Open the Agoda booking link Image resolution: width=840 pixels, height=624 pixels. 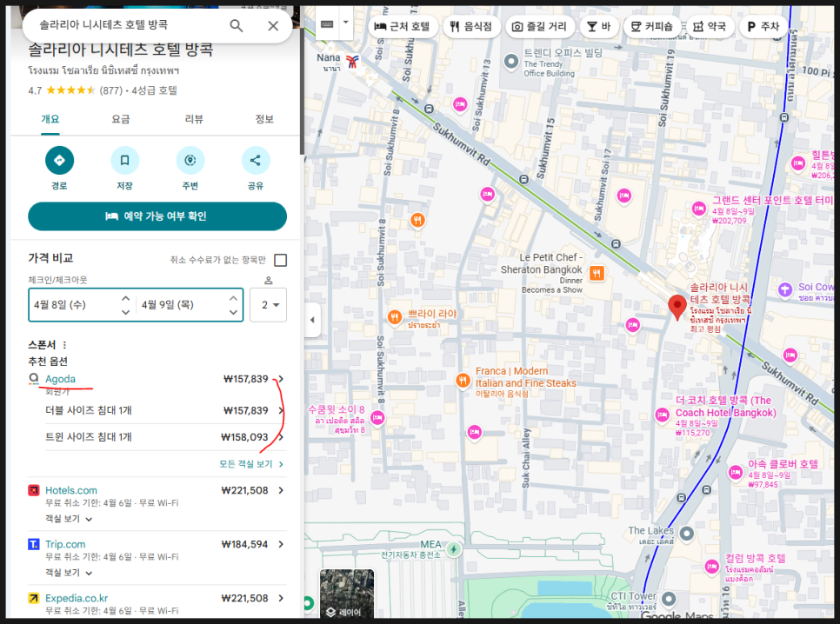click(x=60, y=379)
